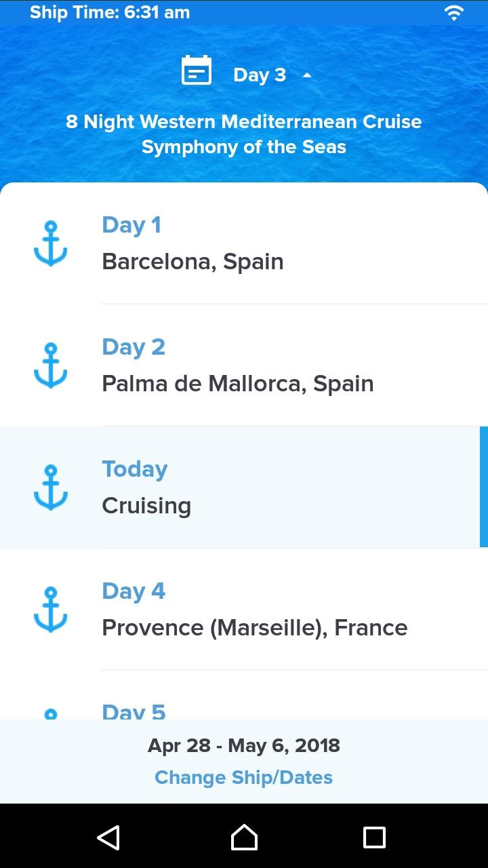The height and width of the screenshot is (868, 488).
Task: Open the Day 3 selector label
Action: [260, 75]
